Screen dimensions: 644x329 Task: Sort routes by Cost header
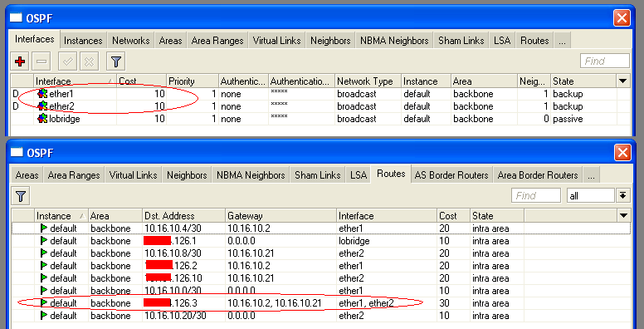tap(453, 215)
